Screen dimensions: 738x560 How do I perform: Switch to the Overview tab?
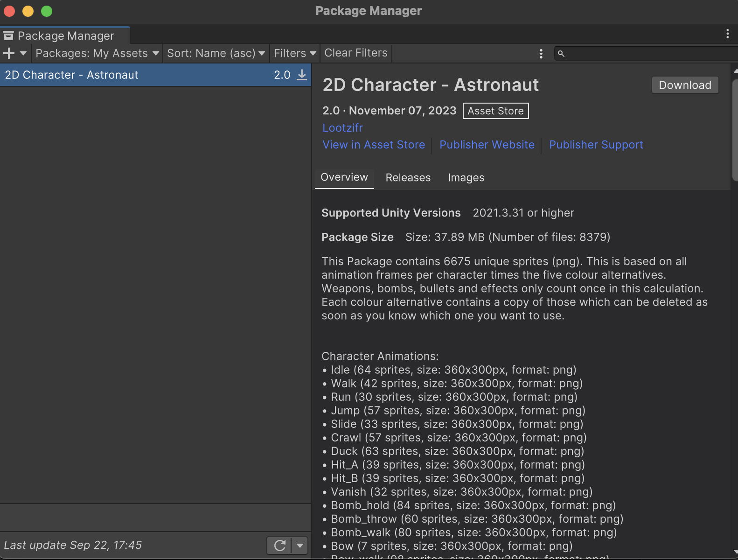(344, 178)
